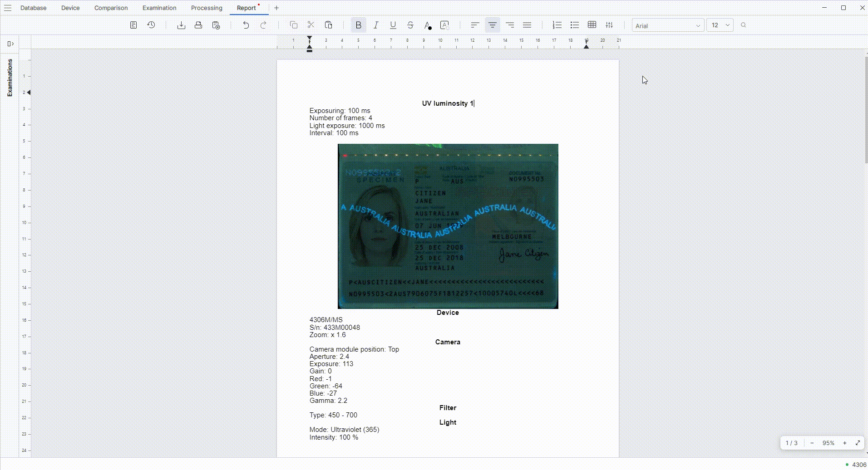Click the Mode: Ultraviolet (365) line
Viewport: 868px width, 470px height.
[x=344, y=430]
